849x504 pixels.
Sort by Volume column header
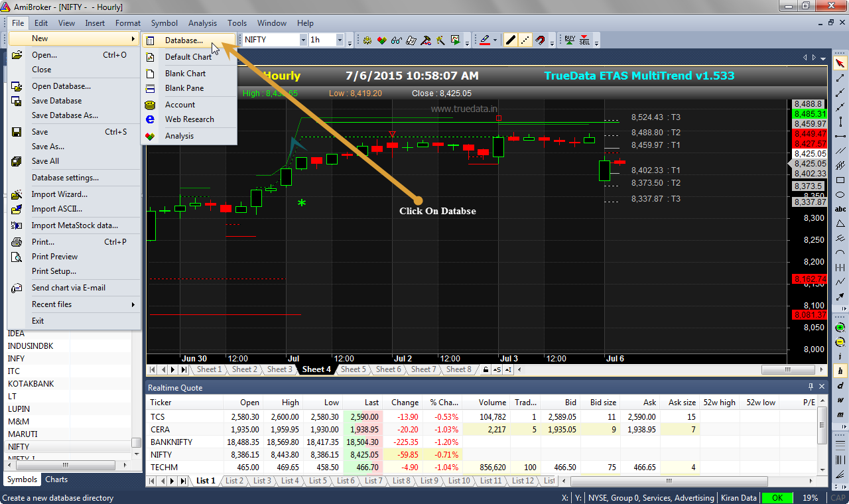485,403
